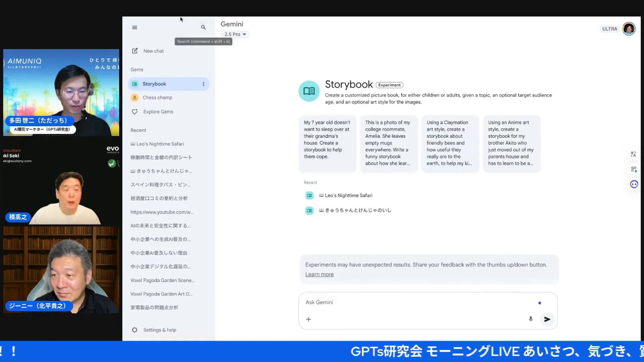Choose the college roommate Amelia prompt card
644x362 pixels.
point(388,143)
